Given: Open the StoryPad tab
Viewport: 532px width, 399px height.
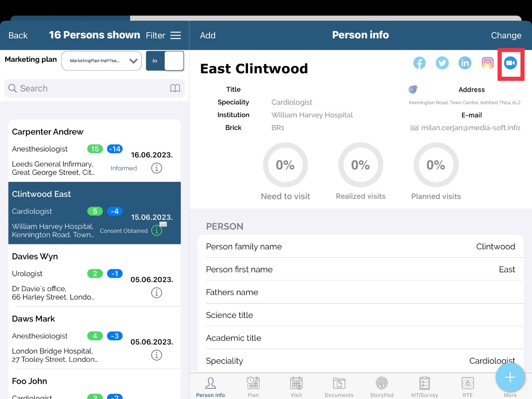Looking at the screenshot, I should [382, 387].
